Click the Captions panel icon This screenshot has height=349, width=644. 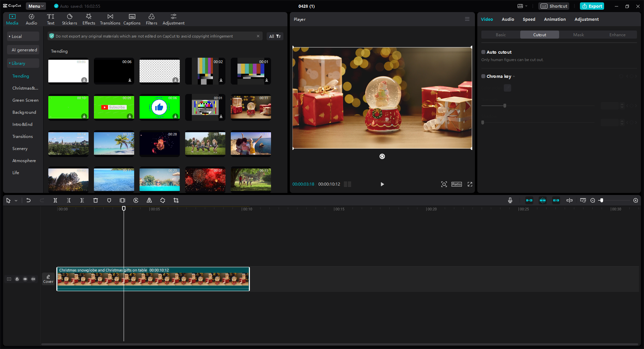[x=131, y=19]
